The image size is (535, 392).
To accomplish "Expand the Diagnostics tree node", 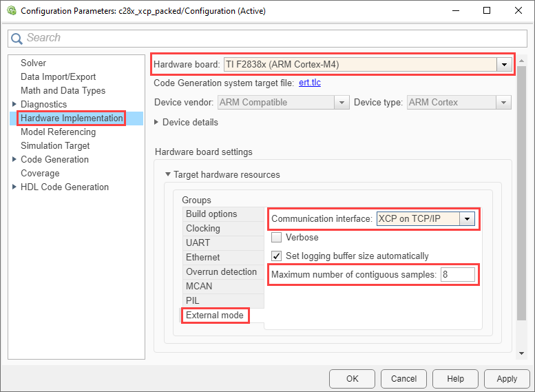I will pos(14,104).
